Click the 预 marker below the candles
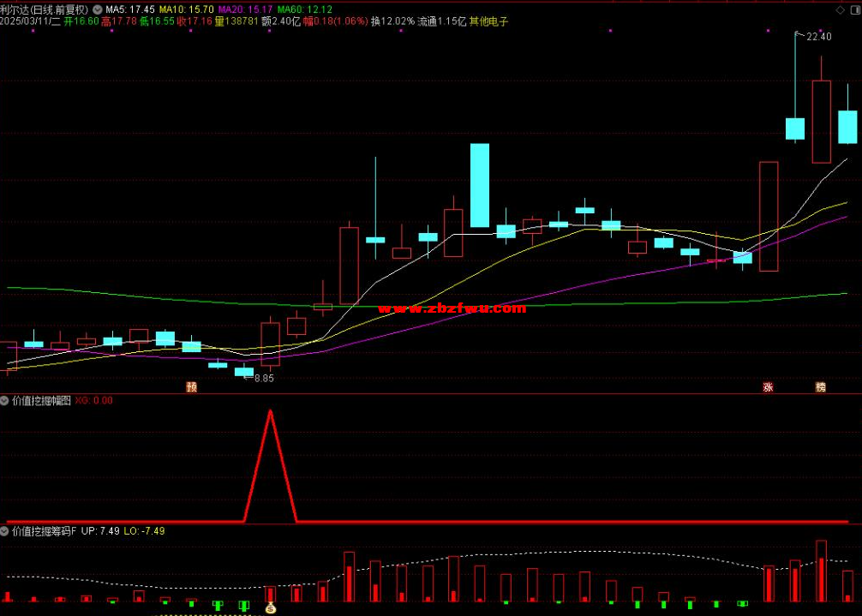The width and height of the screenshot is (862, 616). click(191, 387)
